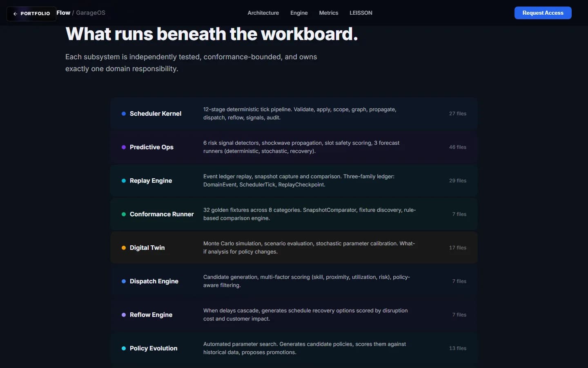588x368 pixels.
Task: Click the 'What runs beneath the workboard' heading
Action: (212, 34)
